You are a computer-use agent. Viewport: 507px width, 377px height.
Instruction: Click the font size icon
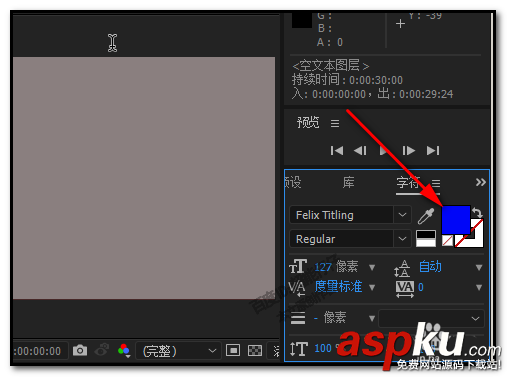tap(298, 267)
